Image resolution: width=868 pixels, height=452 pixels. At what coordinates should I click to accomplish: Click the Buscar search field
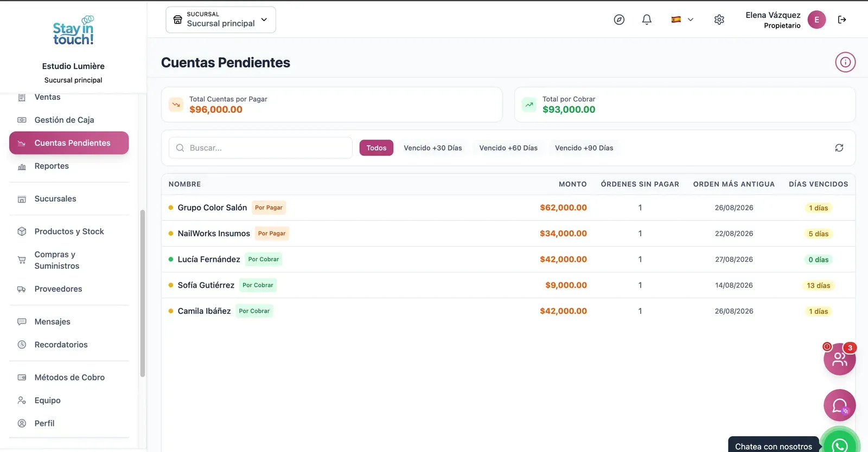point(260,148)
